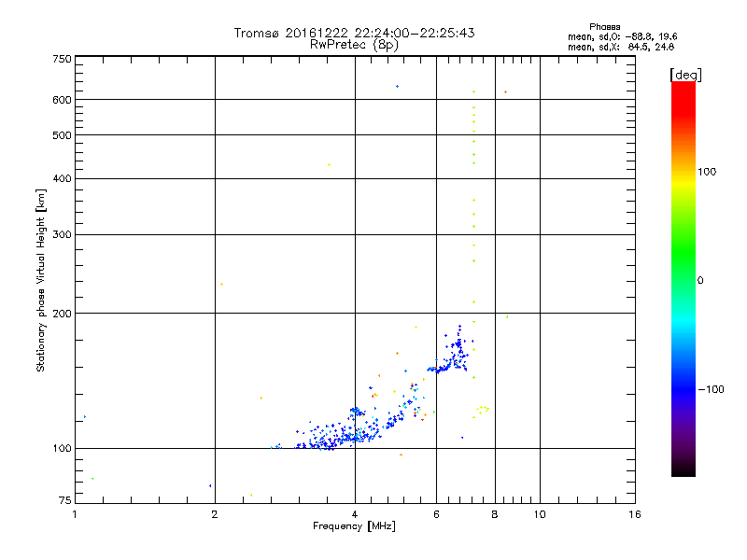747x560 pixels.
Task: Click the green data point near 1 MHz below 100 km
Action: click(92, 479)
